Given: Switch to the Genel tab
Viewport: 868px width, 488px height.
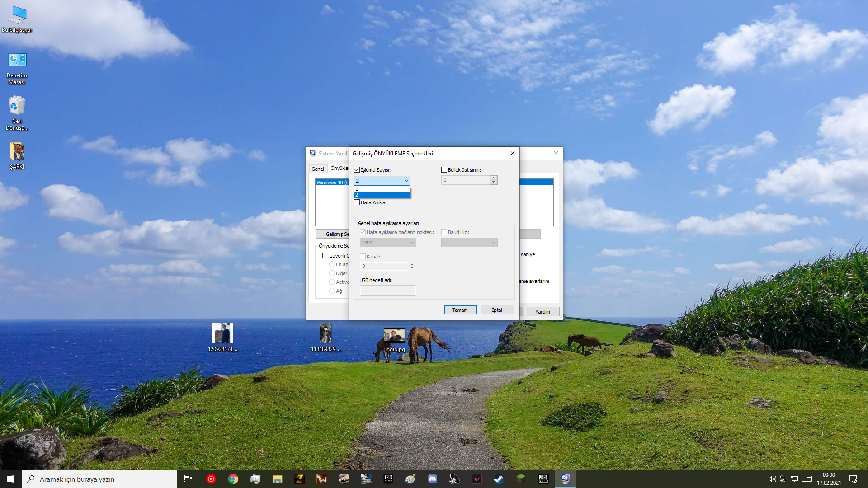Looking at the screenshot, I should point(317,169).
